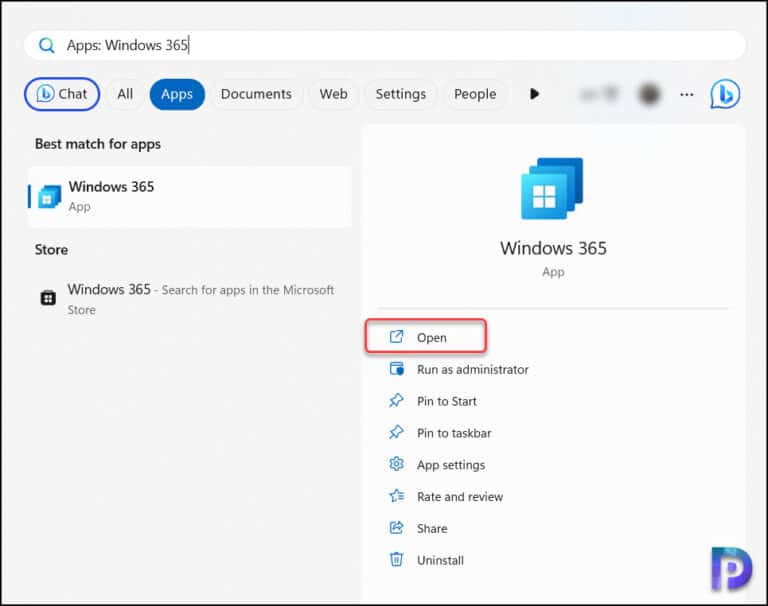
Task: Select the Apps filter tab
Action: (x=177, y=94)
